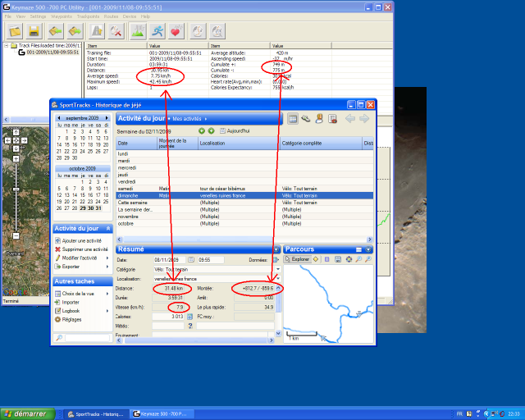Click the yellow diamond icon in Parcours
The image size is (525, 420).
[316, 259]
